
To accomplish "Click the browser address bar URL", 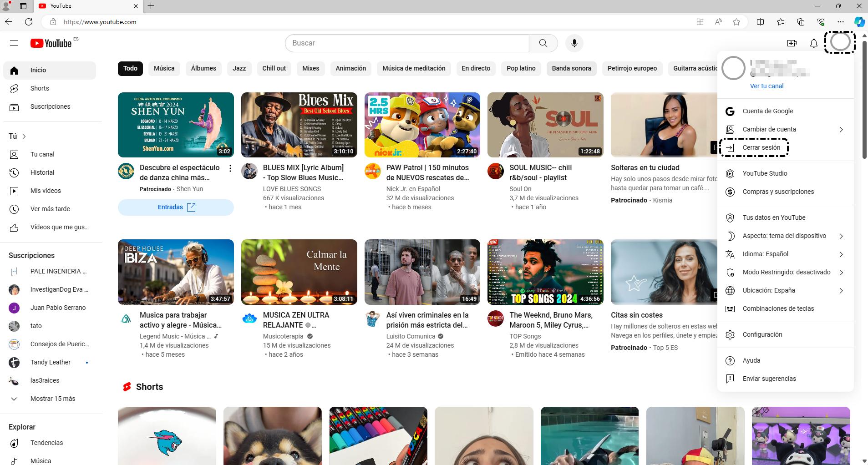I will [100, 22].
